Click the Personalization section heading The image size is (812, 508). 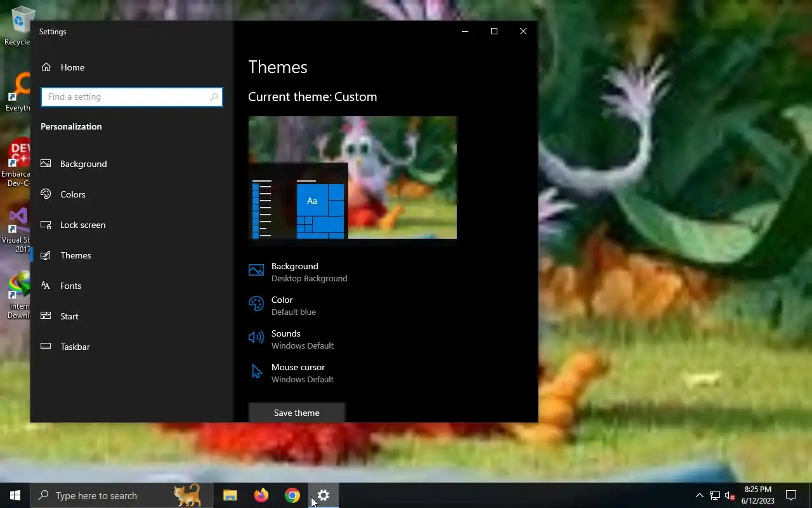(x=71, y=126)
